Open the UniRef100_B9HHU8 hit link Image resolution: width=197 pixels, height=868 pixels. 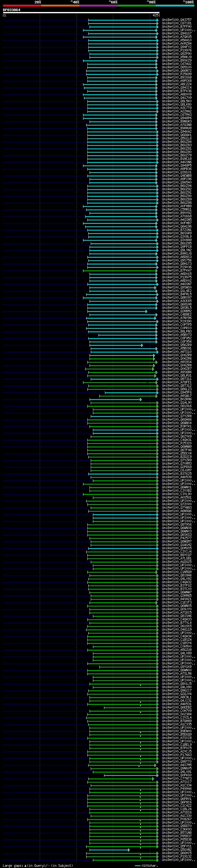coord(176,128)
